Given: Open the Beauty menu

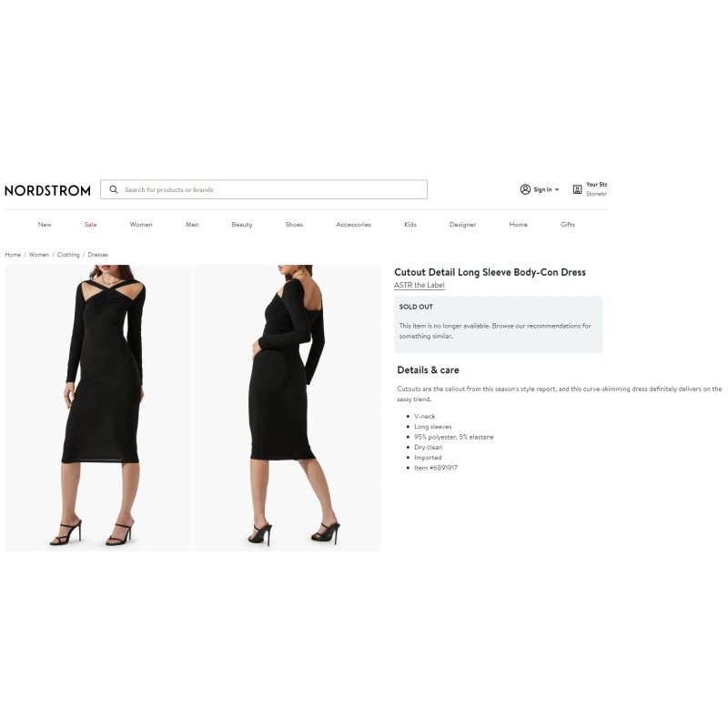Looking at the screenshot, I should (242, 224).
